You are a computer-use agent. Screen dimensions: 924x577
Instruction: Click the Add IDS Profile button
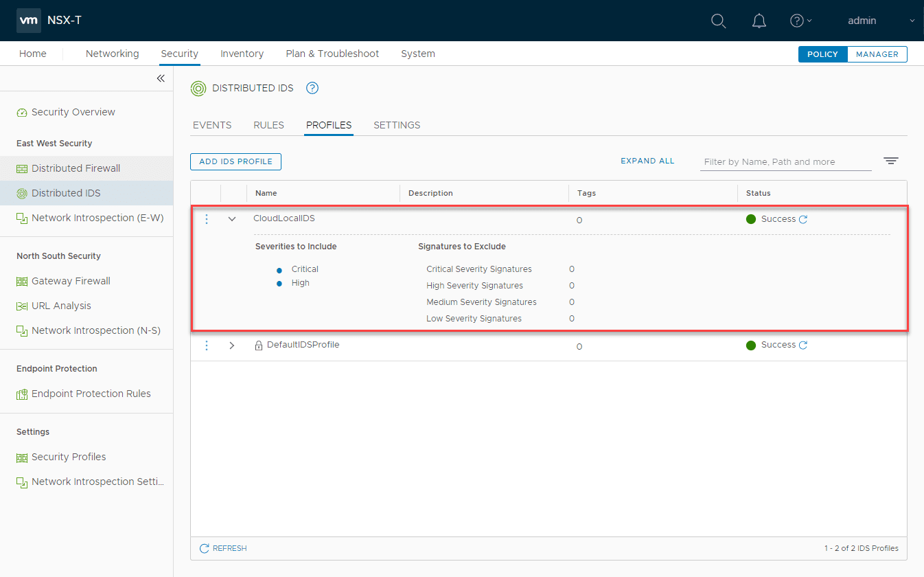click(x=235, y=161)
